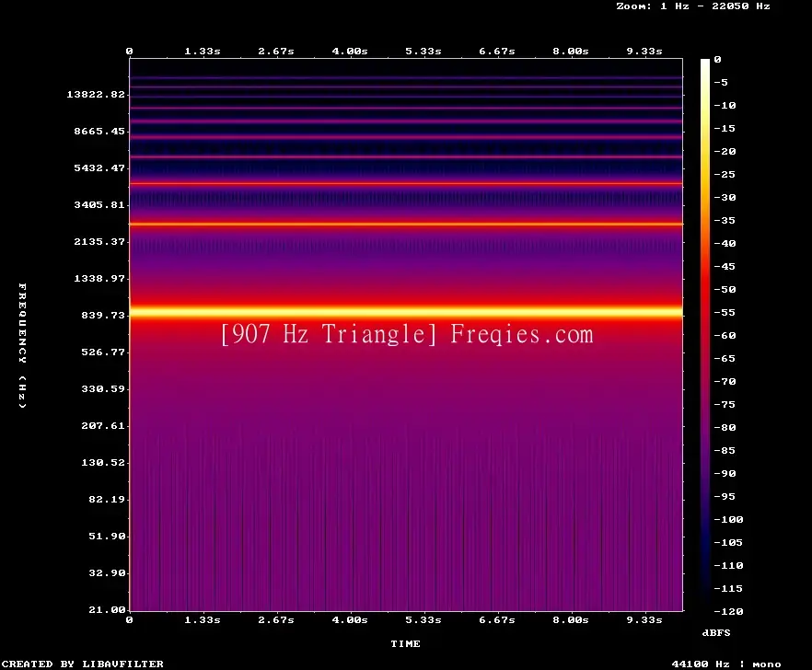Screen dimensions: 812x670
Task: Click the 8.00s tick on the top time axis
Action: coord(570,52)
